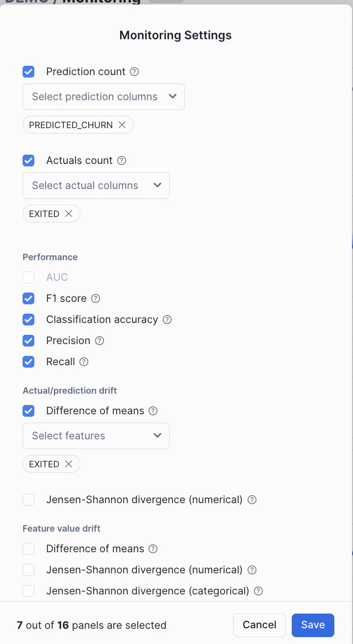Disable the Recall checkbox
This screenshot has height=644, width=353.
[28, 362]
